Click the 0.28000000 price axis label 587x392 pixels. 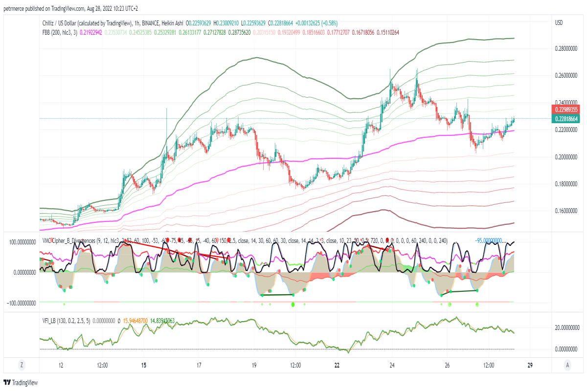coord(565,49)
